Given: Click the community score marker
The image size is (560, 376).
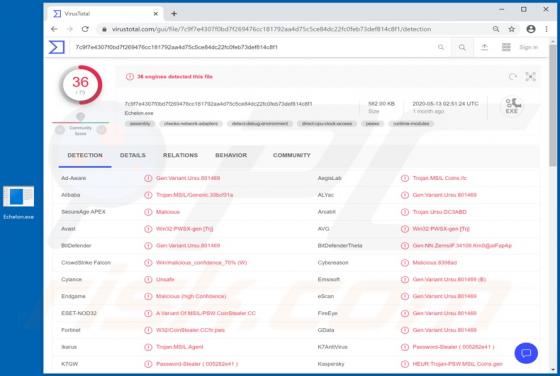Looking at the screenshot, I should pyautogui.click(x=80, y=116).
